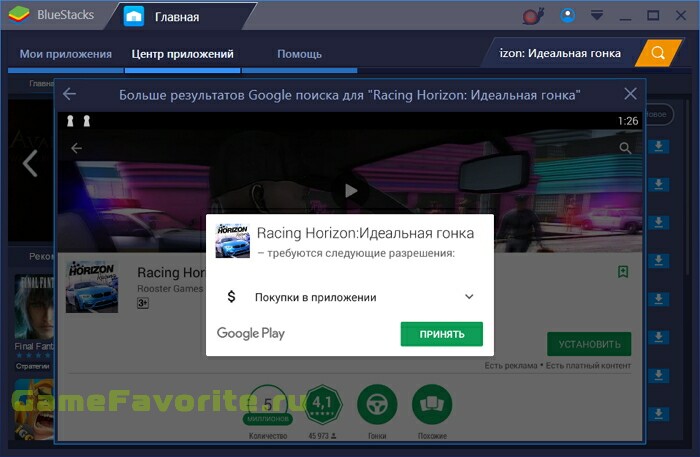Click the Google Play search magnifier icon
Image resolution: width=700 pixels, height=457 pixels.
tap(625, 148)
